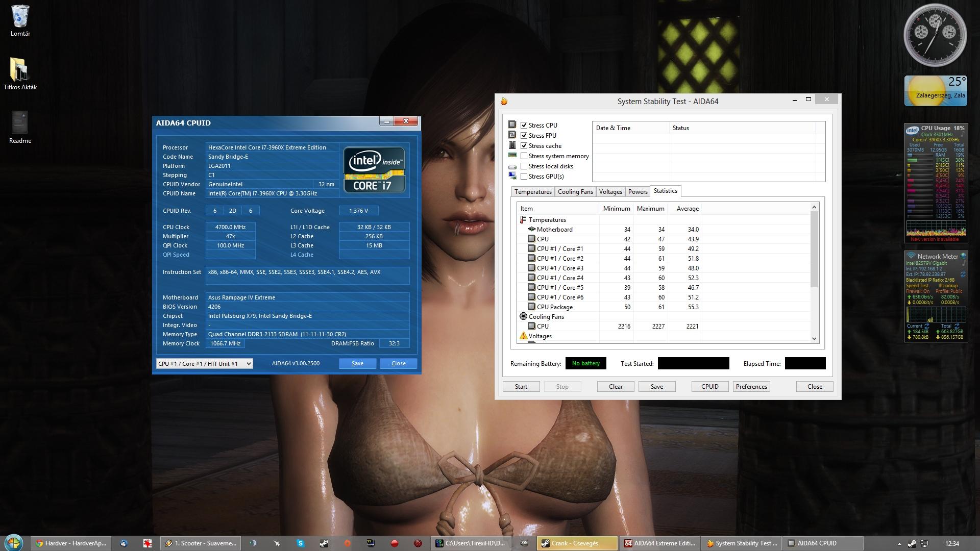980x551 pixels.
Task: Open the weather gadget showing Zalaegerszeg
Action: (936, 91)
